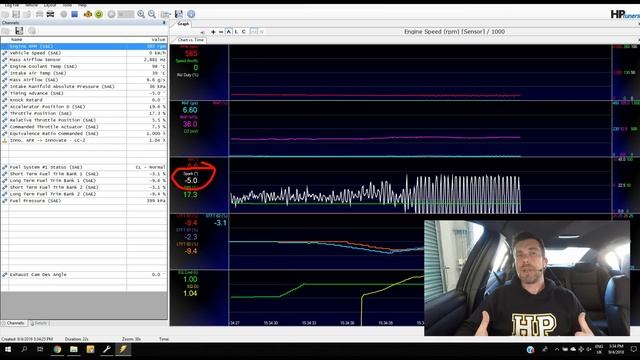640x360 pixels.
Task: Show hidden system tray icons chevron
Action: coord(556,349)
